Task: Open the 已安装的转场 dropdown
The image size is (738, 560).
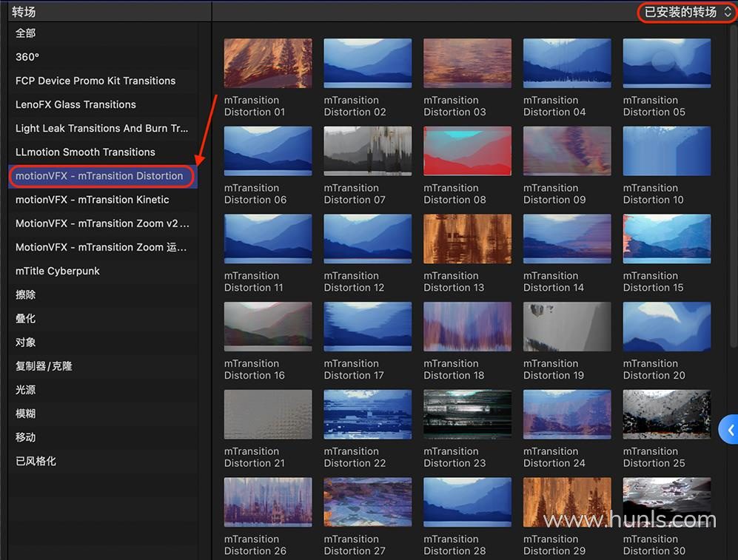Action: (x=687, y=12)
